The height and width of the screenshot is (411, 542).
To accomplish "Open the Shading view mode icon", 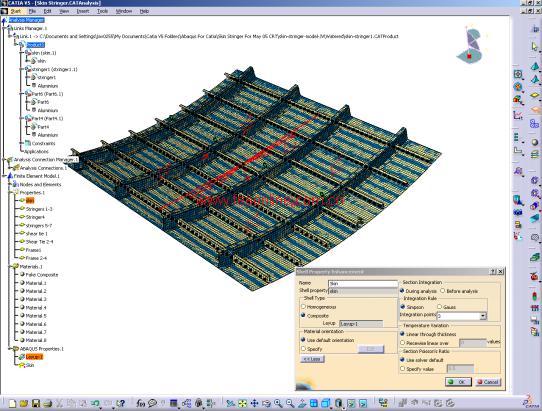I will pyautogui.click(x=339, y=403).
